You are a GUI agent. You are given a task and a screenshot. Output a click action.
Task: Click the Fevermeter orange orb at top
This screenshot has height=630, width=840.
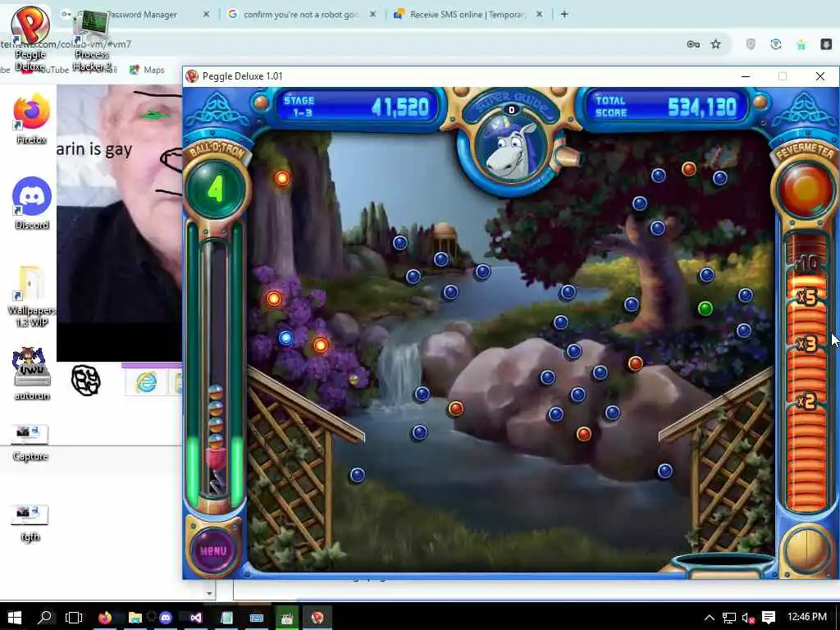pyautogui.click(x=806, y=189)
